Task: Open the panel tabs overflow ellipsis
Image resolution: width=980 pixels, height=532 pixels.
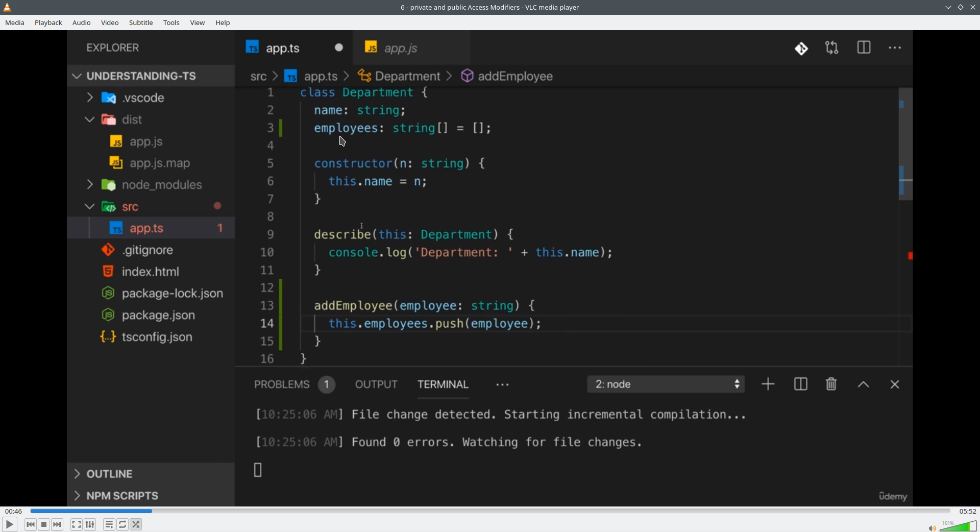Action: click(502, 385)
